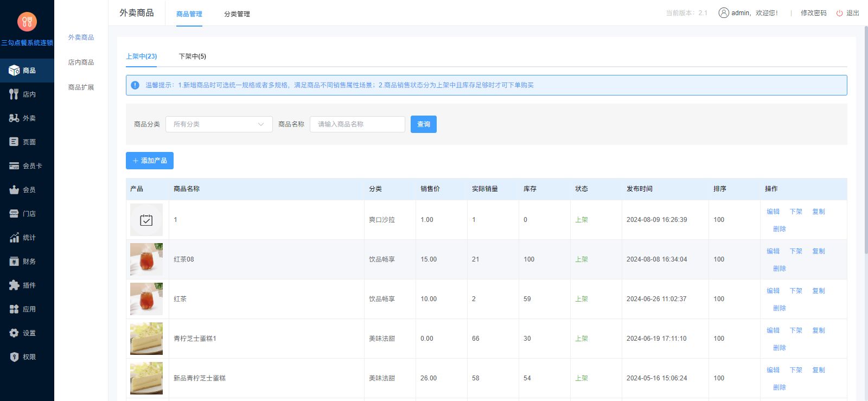Image resolution: width=868 pixels, height=401 pixels.
Task: Open the 应用 apps grid icon
Action: [x=14, y=309]
